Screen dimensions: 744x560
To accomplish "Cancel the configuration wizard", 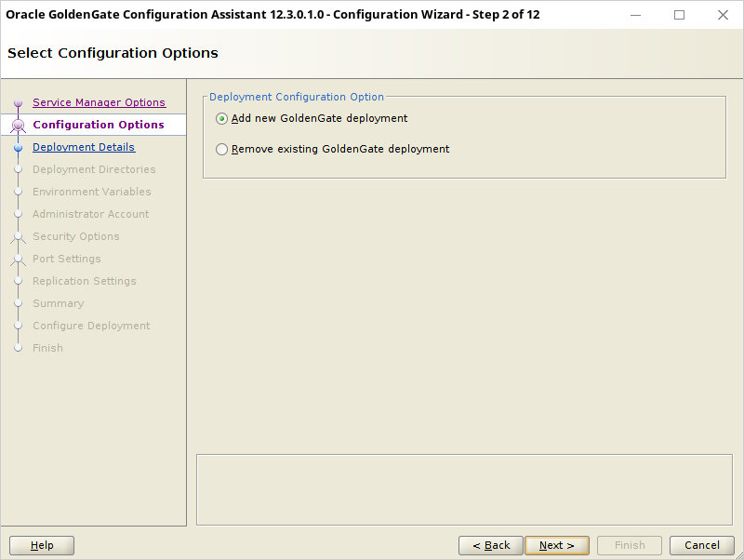I will tap(702, 545).
